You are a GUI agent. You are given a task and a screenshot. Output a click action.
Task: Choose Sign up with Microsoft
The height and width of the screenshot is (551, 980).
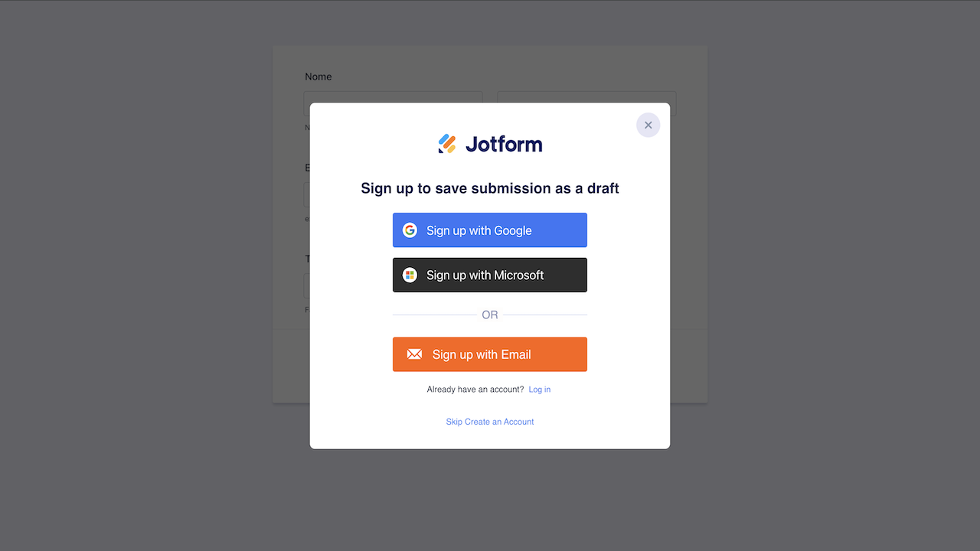pyautogui.click(x=490, y=275)
